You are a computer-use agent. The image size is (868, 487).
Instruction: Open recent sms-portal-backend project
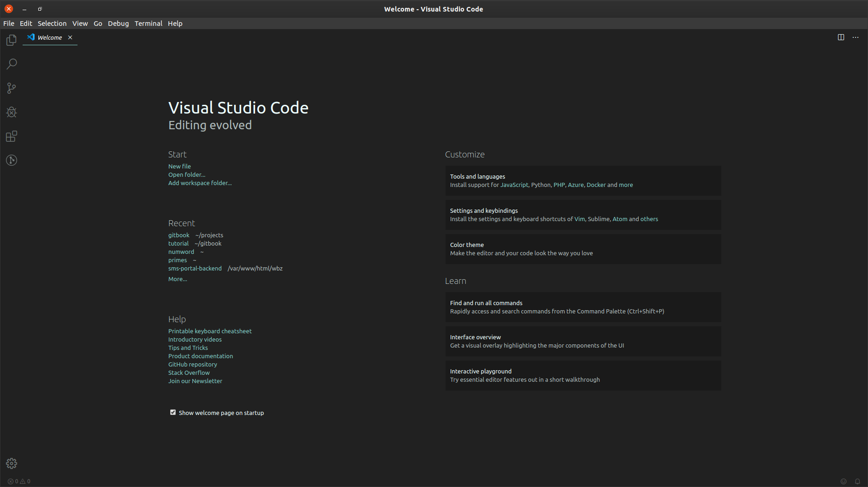click(x=195, y=268)
